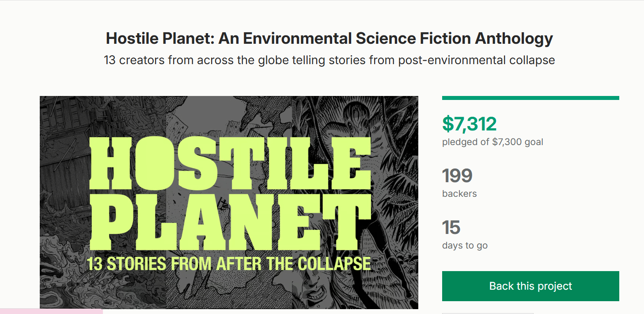Click the jungle creature artwork panel on the right
The image size is (644, 314).
[x=389, y=133]
